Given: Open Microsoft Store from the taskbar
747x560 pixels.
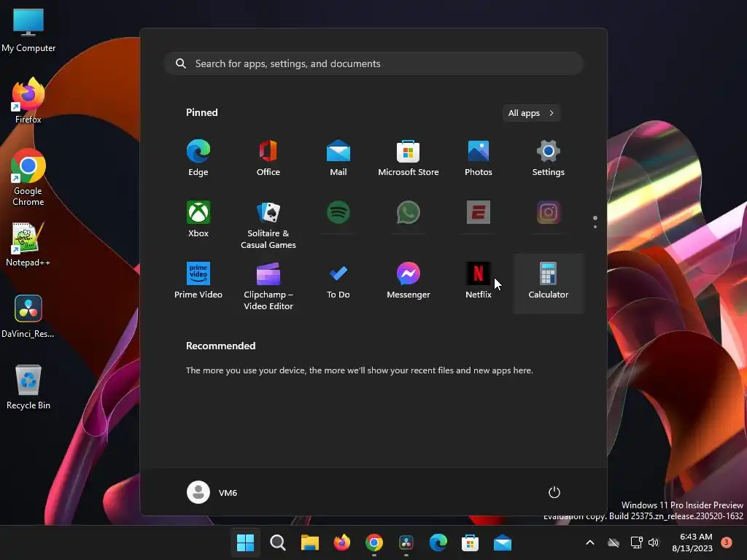Looking at the screenshot, I should pyautogui.click(x=471, y=542).
